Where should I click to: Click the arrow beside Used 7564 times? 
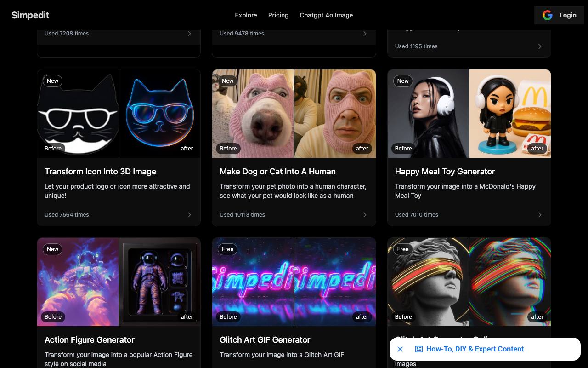pos(189,215)
